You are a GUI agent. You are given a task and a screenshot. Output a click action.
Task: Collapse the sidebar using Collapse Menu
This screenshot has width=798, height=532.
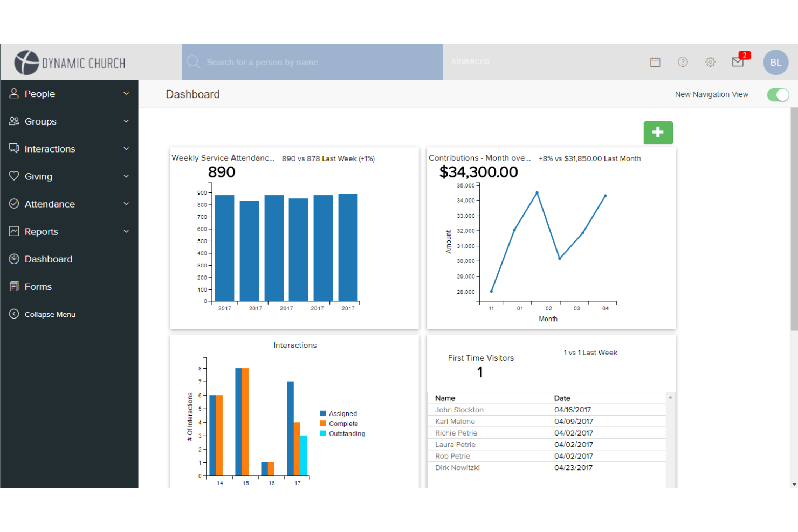(50, 314)
